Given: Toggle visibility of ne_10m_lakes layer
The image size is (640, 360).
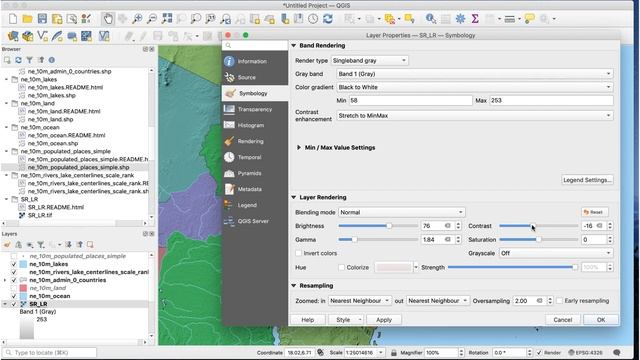Looking at the screenshot, I should 14,264.
